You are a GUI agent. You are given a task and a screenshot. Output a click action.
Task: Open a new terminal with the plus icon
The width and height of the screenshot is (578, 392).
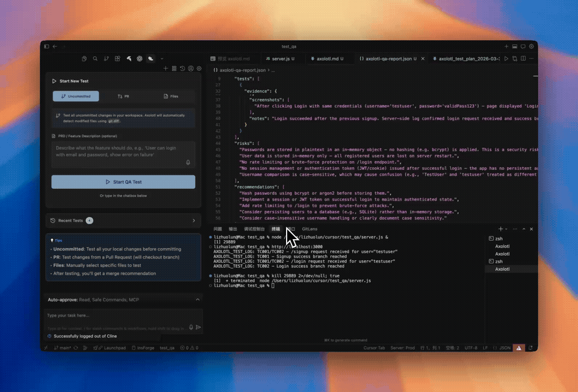[x=500, y=229]
